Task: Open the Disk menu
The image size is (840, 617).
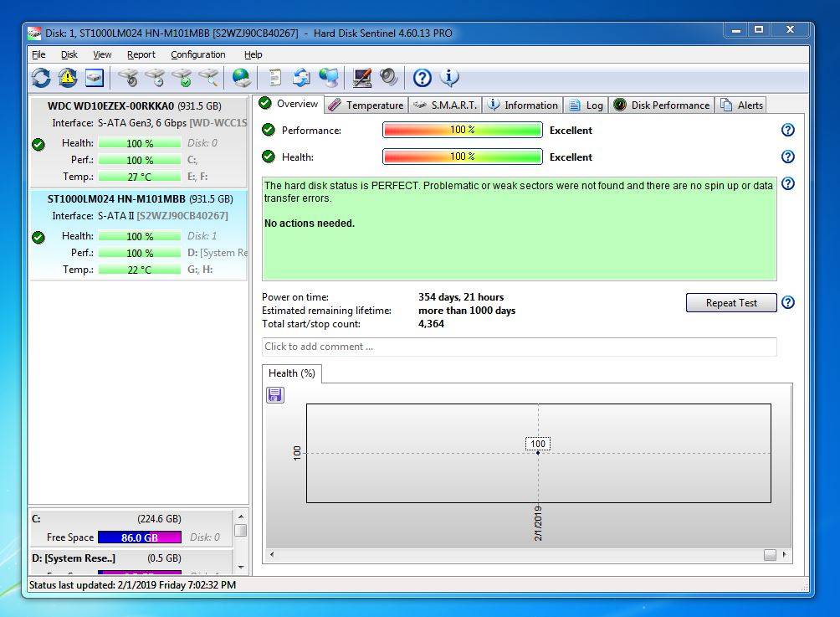Action: pos(69,54)
